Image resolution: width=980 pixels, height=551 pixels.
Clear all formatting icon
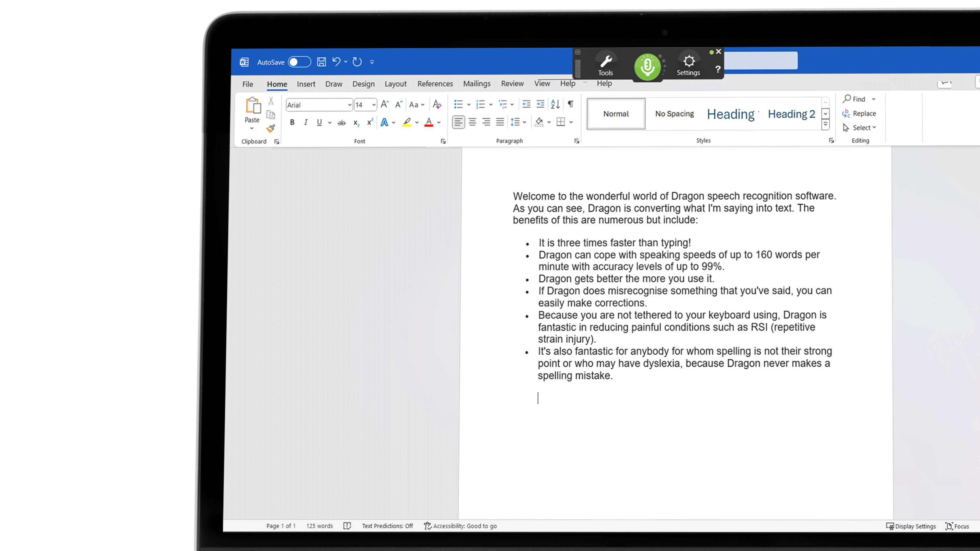click(437, 104)
